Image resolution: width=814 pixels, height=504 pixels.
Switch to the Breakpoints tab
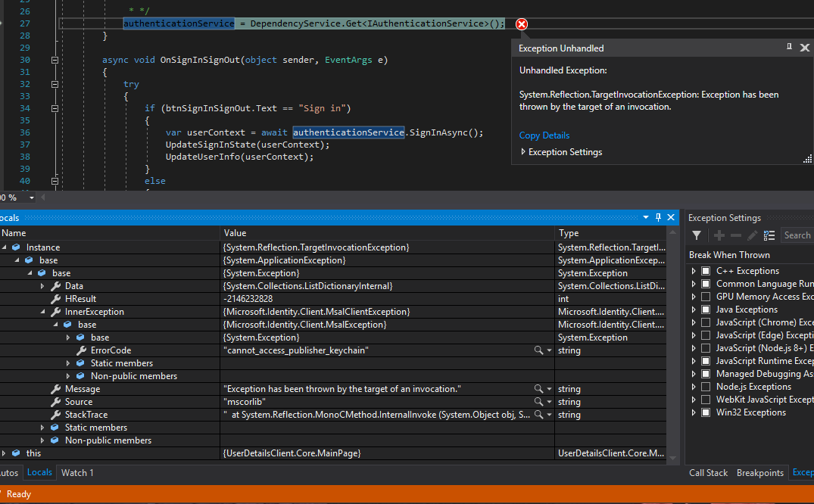tap(760, 473)
